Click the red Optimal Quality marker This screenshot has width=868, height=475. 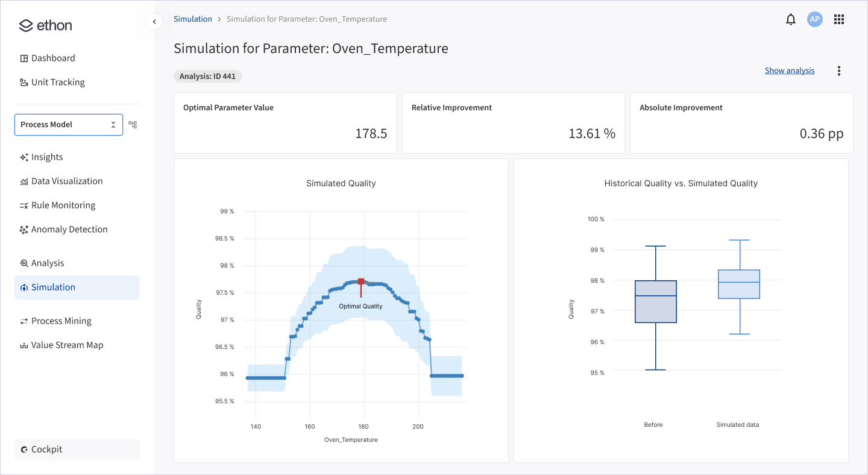tap(361, 282)
